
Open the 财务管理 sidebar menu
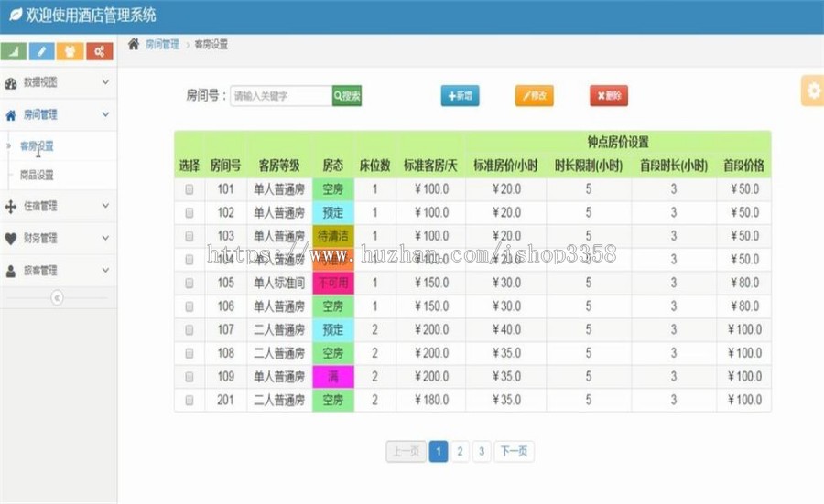59,238
